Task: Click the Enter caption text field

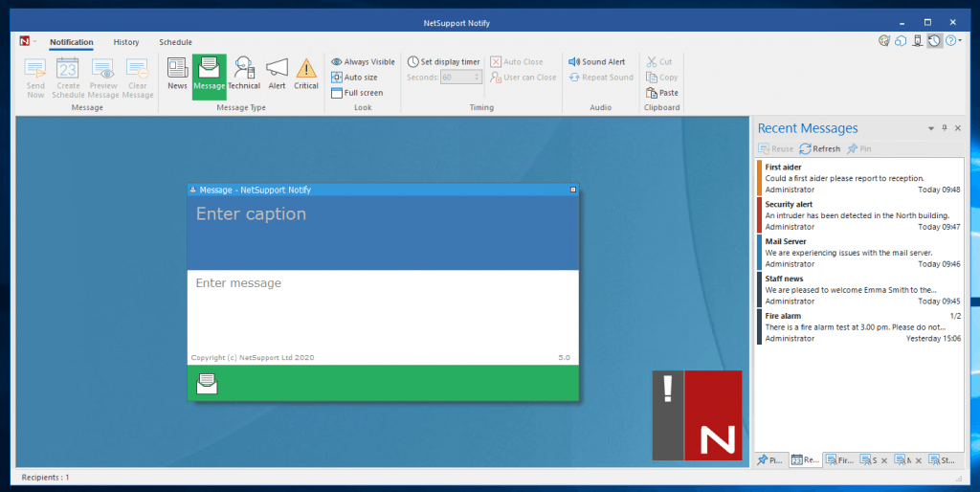Action: (383, 214)
